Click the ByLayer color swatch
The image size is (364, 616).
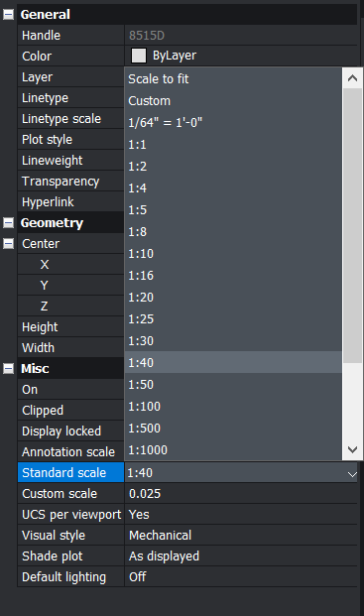[x=139, y=56]
